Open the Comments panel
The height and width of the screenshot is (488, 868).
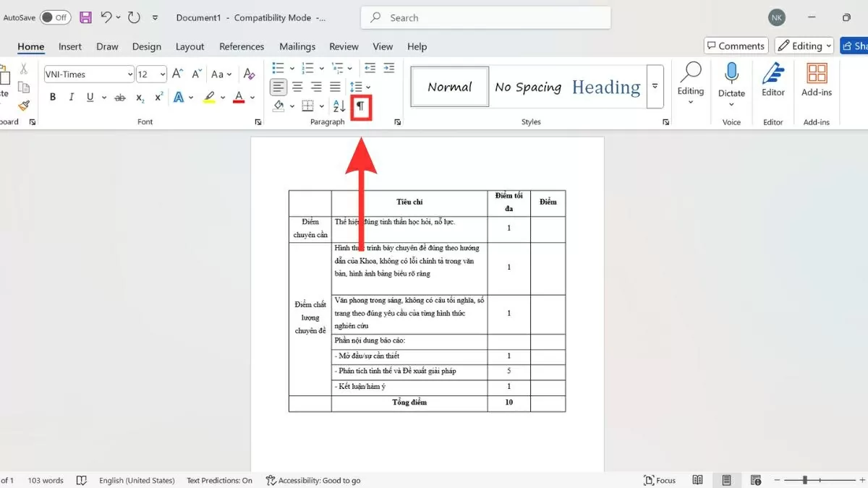point(736,45)
